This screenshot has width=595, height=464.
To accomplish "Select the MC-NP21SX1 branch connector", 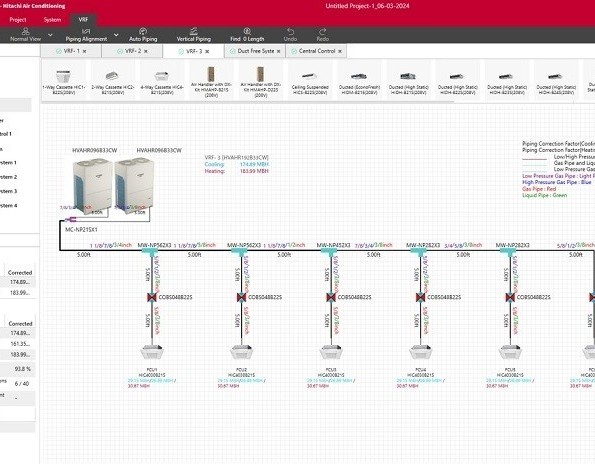I will [71, 219].
